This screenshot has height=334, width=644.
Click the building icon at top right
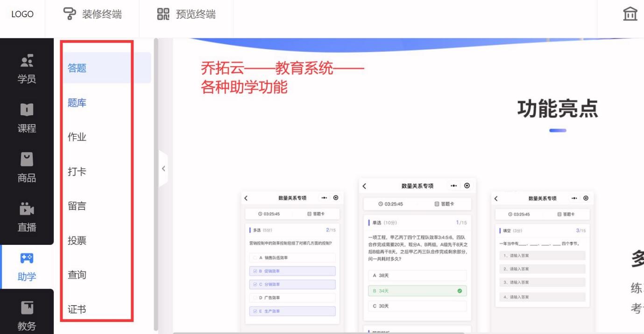coord(630,14)
